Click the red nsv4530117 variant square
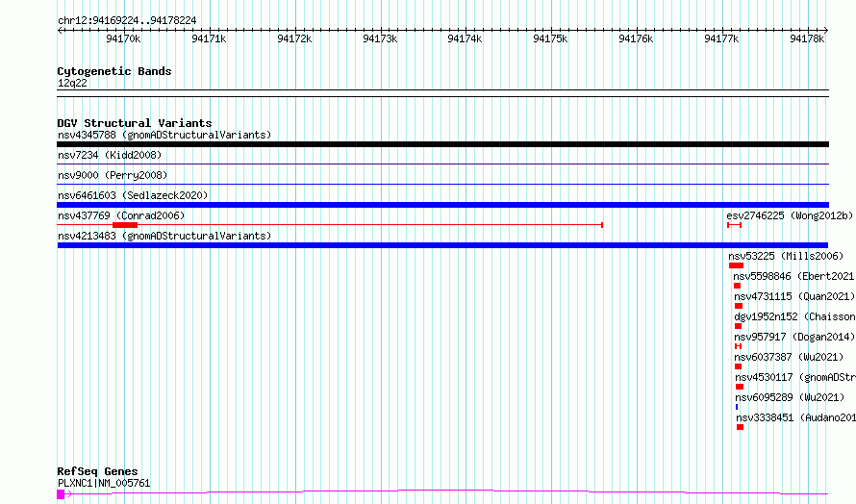Image resolution: width=856 pixels, height=504 pixels. tap(740, 387)
